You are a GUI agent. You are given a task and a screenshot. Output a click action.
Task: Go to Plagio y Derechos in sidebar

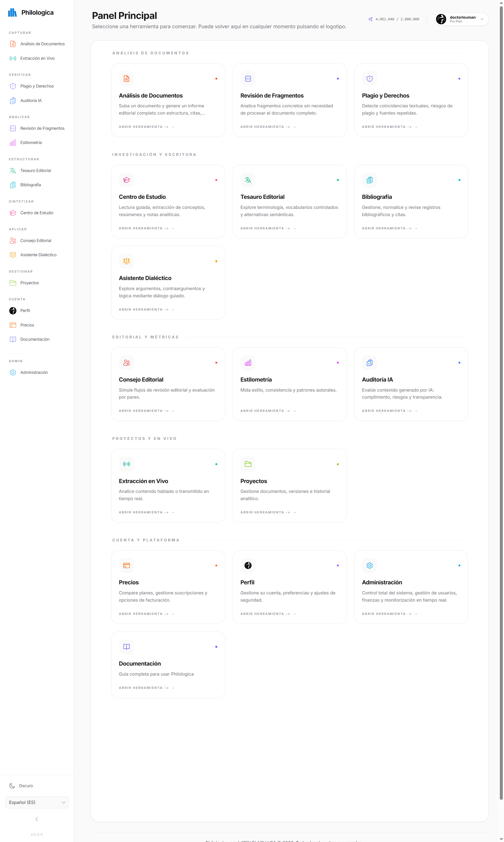(x=37, y=86)
